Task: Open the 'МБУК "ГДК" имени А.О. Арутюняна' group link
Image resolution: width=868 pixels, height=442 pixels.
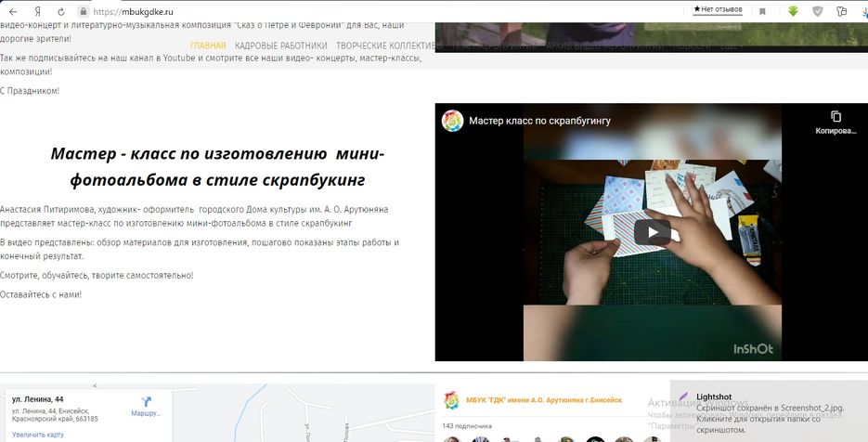Action: [544, 400]
